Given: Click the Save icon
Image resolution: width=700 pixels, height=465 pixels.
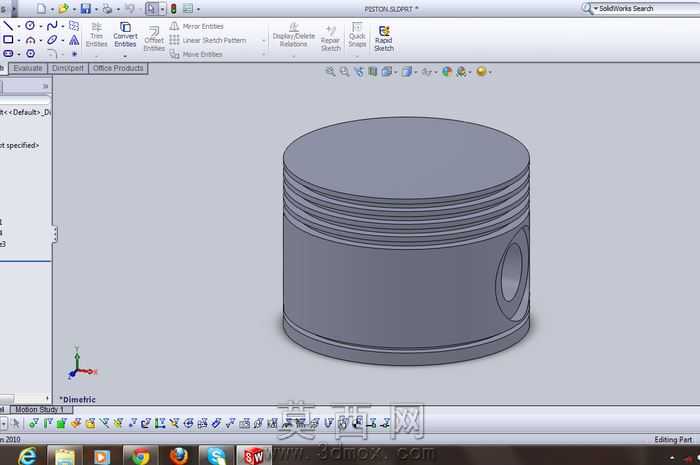Looking at the screenshot, I should click(85, 8).
